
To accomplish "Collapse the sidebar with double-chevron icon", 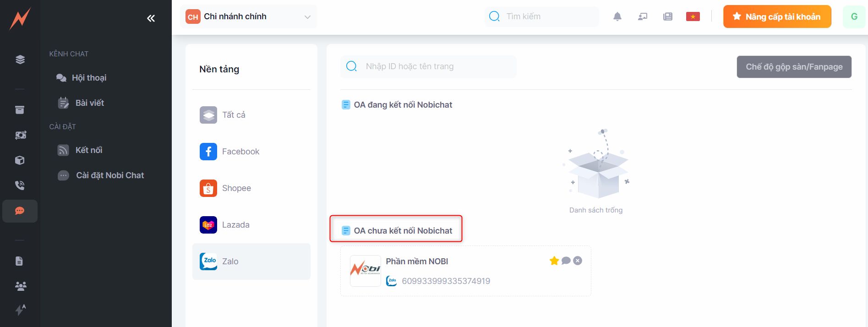I will click(x=151, y=18).
